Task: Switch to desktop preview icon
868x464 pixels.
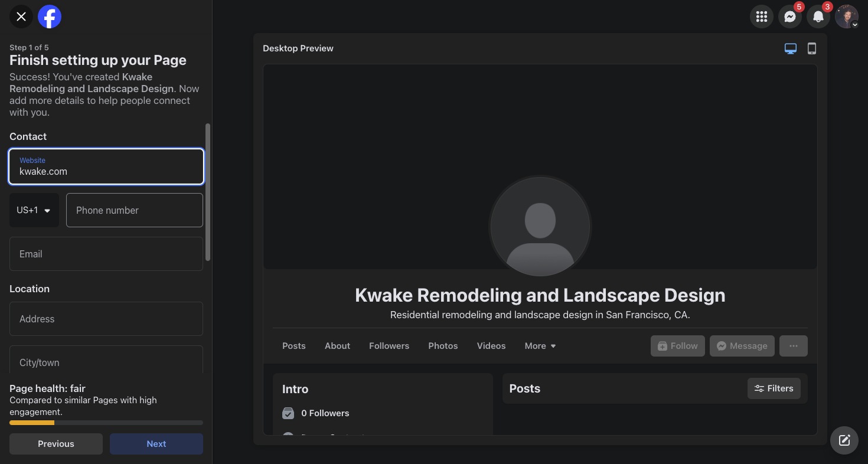Action: [791, 48]
